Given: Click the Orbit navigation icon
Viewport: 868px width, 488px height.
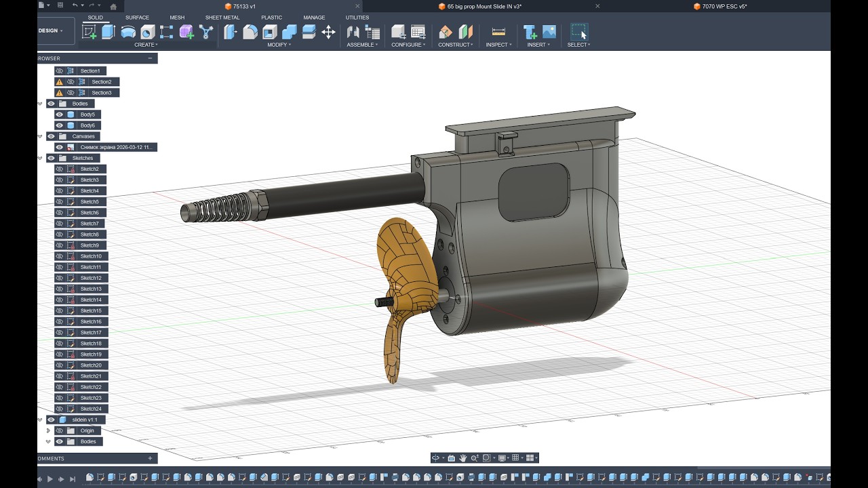Looking at the screenshot, I should 436,458.
